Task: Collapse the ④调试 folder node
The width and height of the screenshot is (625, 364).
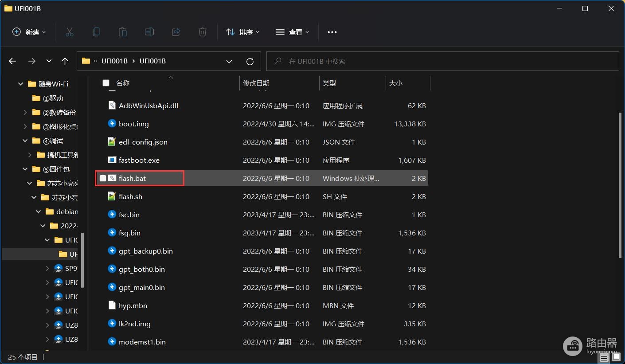Action: pos(25,141)
